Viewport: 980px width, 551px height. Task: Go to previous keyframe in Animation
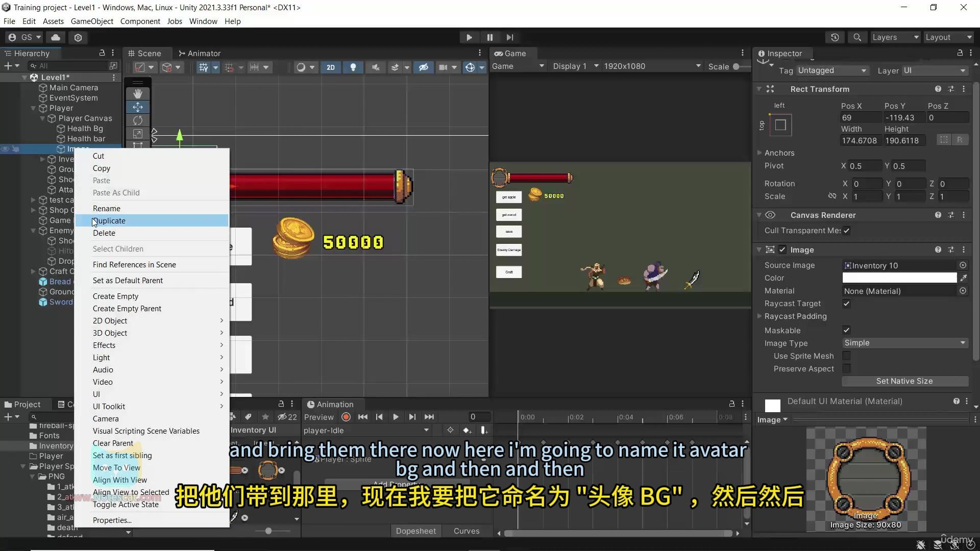coord(379,417)
